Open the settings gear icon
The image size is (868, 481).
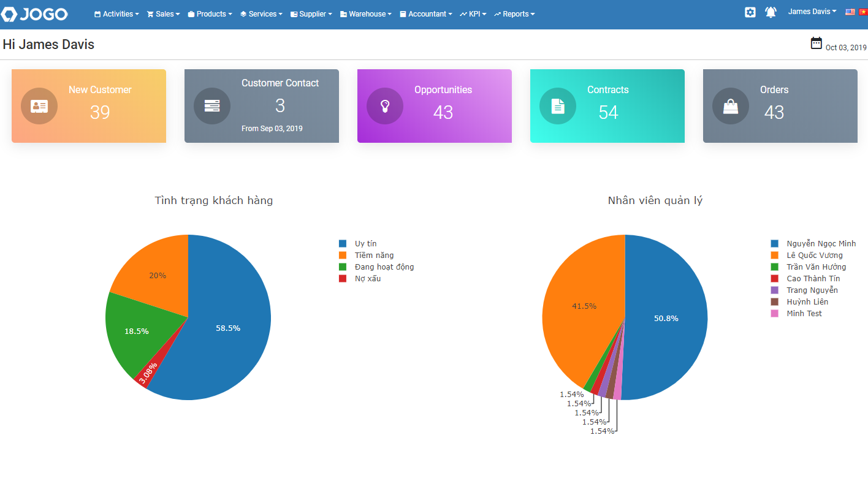click(750, 12)
